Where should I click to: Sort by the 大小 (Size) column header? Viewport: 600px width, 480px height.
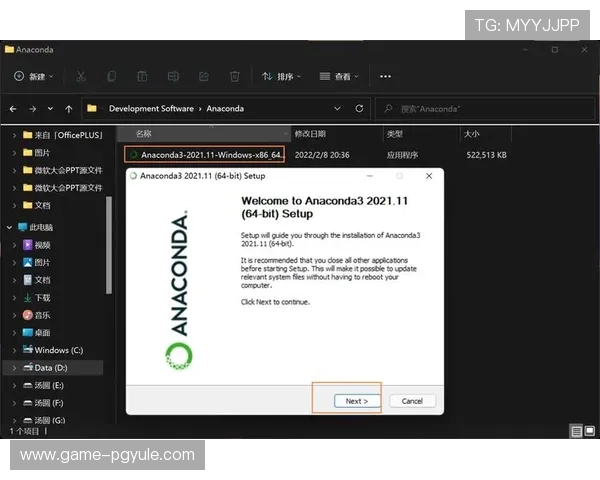485,134
